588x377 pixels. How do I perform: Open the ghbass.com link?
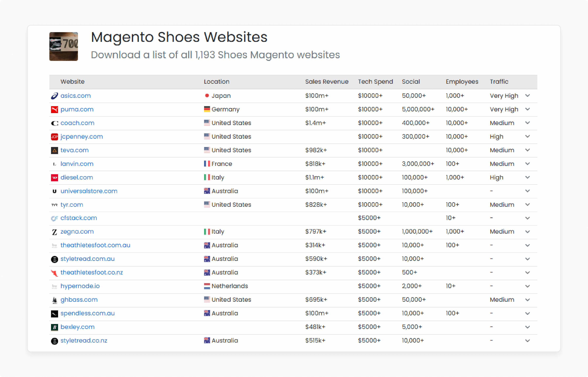pos(79,300)
